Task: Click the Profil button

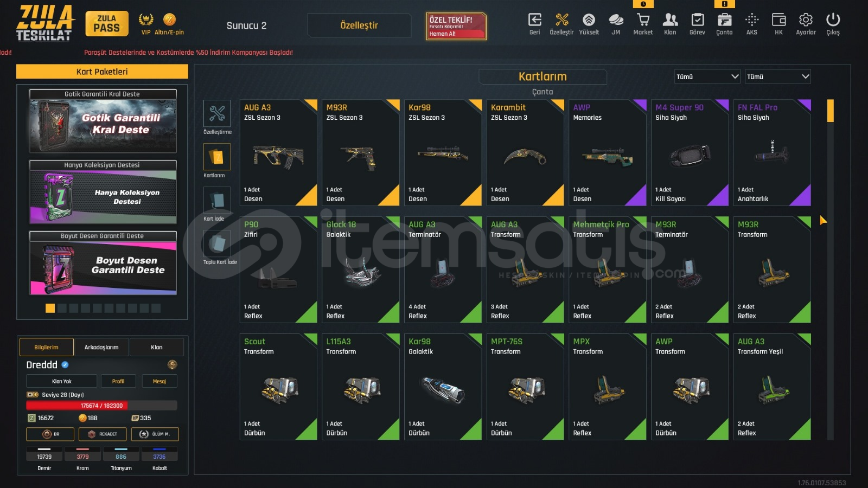Action: click(x=118, y=381)
